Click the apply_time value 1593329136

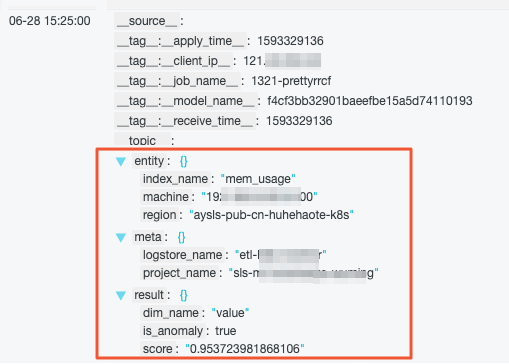click(x=290, y=41)
